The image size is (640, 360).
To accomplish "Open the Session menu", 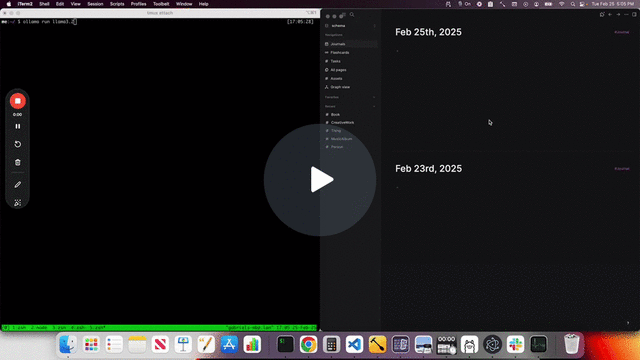I will coord(95,4).
